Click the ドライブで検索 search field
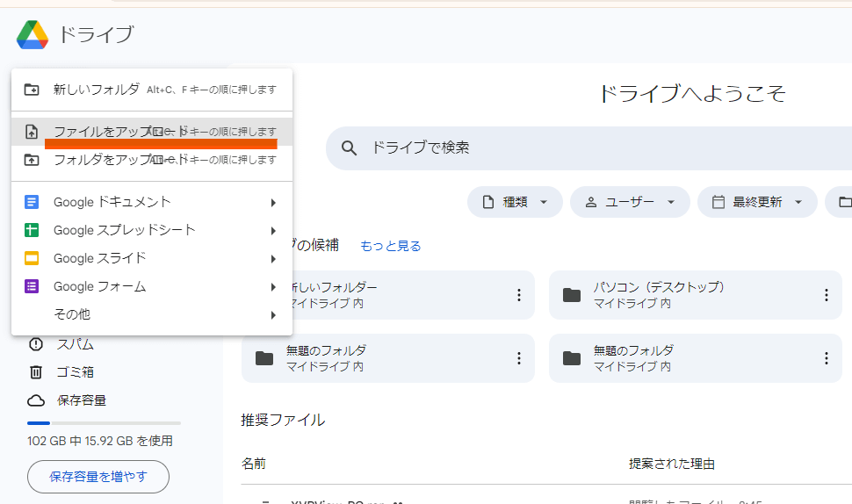Viewport: 852px width, 504px height. pyautogui.click(x=588, y=148)
